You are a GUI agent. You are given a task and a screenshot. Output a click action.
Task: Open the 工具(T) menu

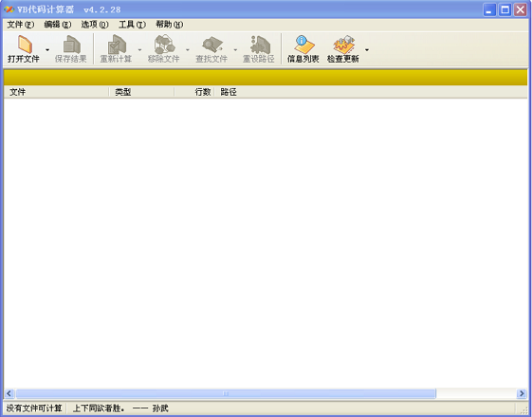click(132, 25)
